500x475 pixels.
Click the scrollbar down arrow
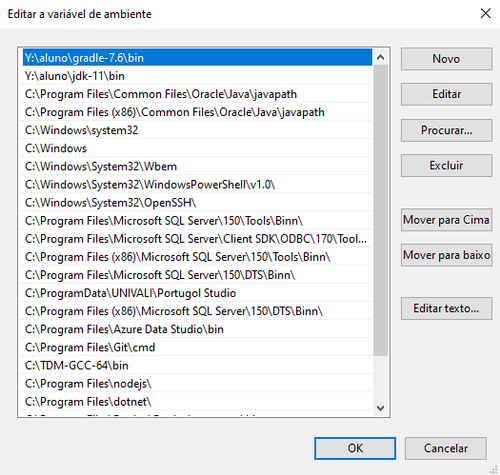[380, 408]
